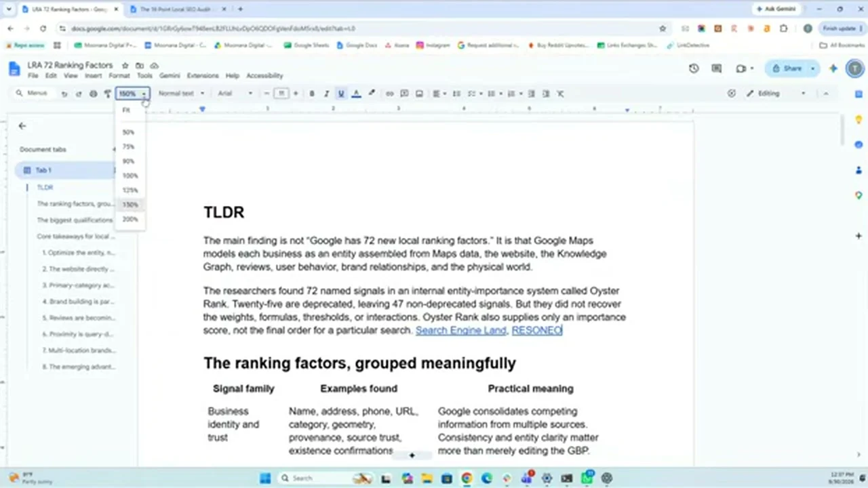Choose 75% zoom level
Viewport: 868px width, 488px height.
coord(129,146)
